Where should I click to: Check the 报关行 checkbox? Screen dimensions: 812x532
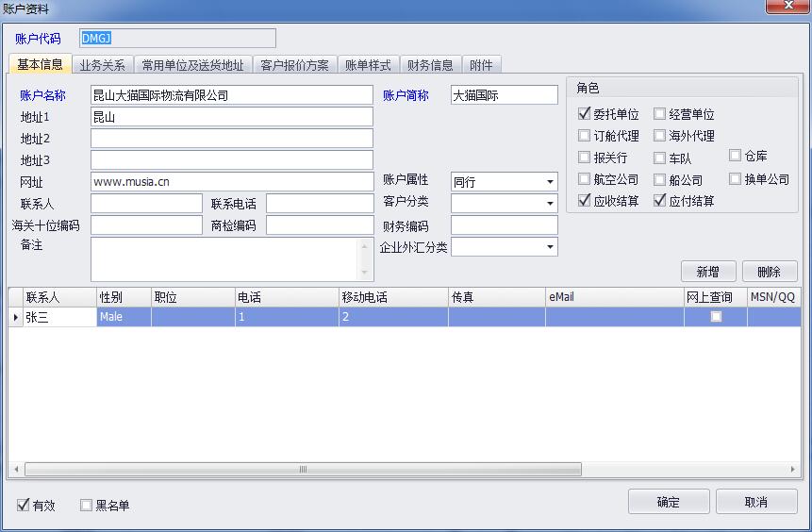click(584, 157)
